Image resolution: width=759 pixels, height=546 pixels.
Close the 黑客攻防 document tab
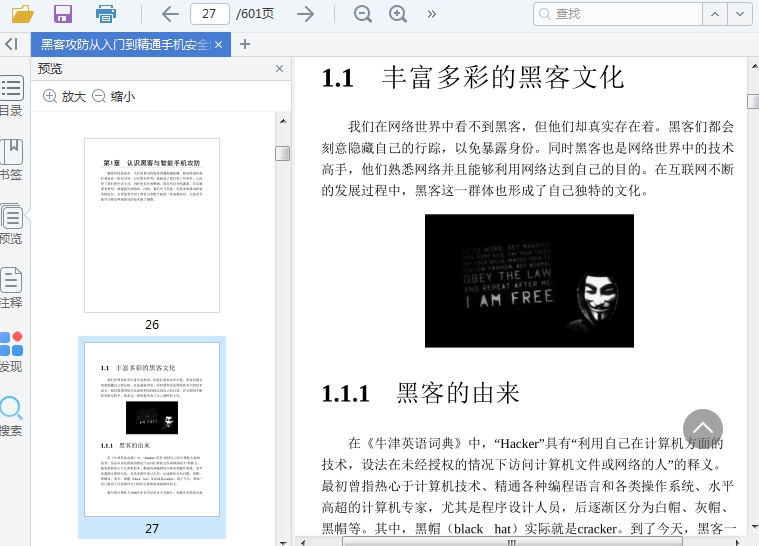pos(219,45)
